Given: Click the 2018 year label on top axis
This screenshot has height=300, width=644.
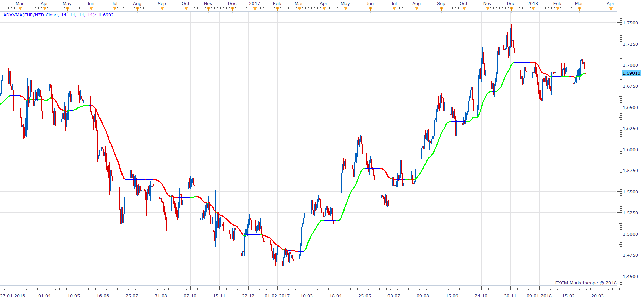Looking at the screenshot, I should (532, 4).
